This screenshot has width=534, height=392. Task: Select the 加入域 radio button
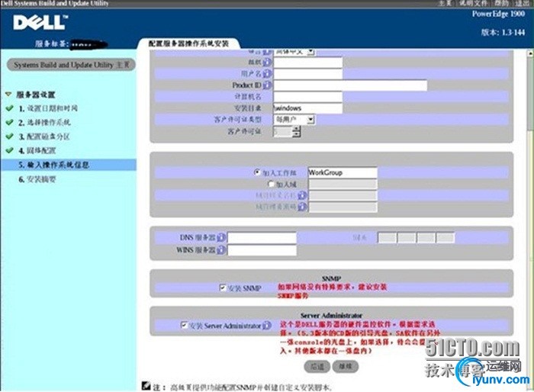271,184
